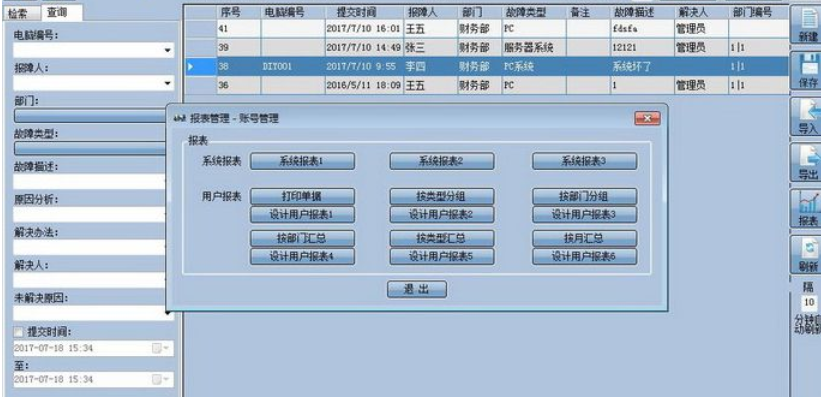Click the 12121 cell

pyautogui.click(x=642, y=48)
